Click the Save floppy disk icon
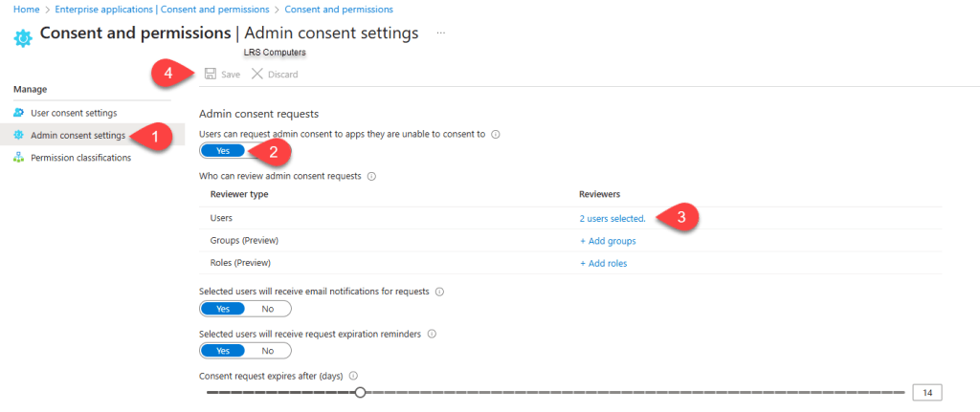The image size is (980, 412). 211,75
